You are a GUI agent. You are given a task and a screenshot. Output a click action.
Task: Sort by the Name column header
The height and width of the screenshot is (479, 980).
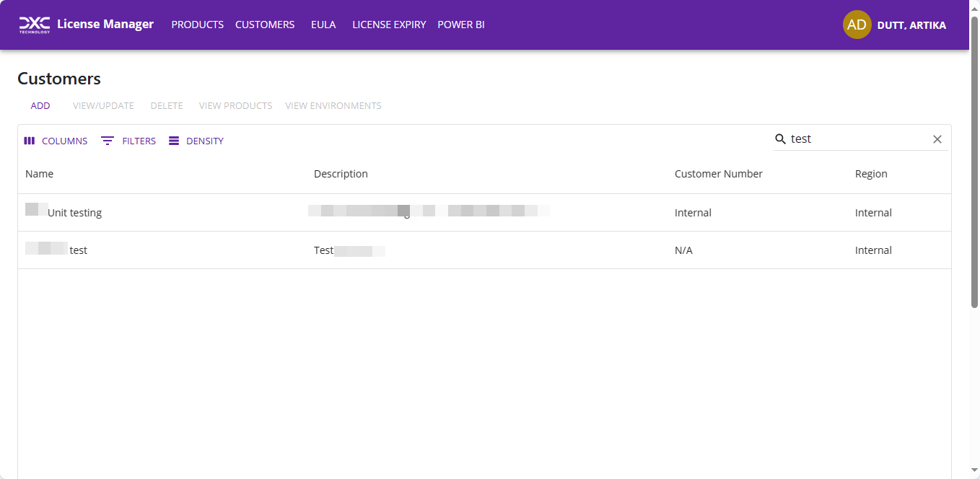pos(39,174)
